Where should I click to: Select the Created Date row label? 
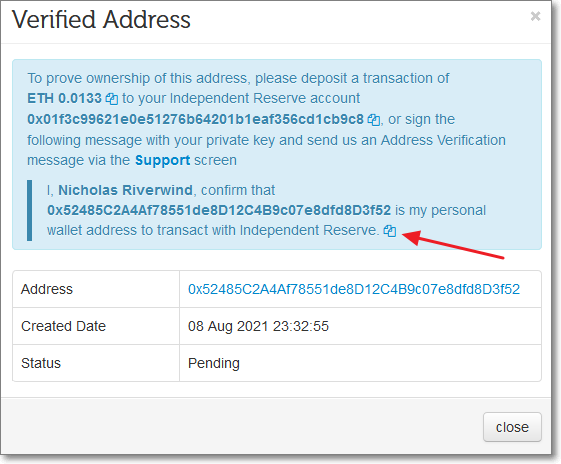click(63, 326)
